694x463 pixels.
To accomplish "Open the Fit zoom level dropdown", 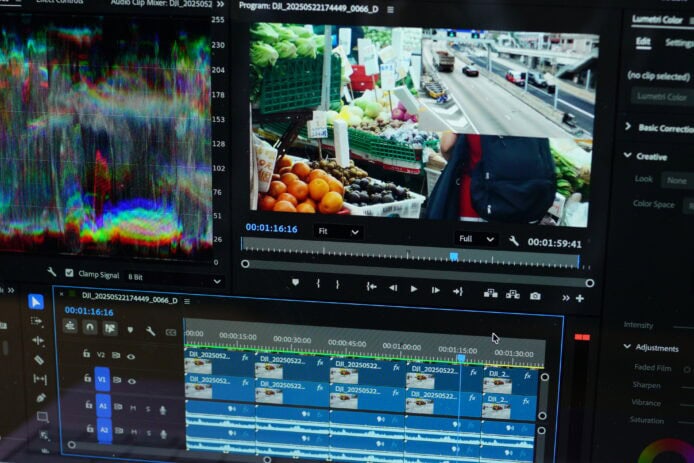I will tap(338, 232).
